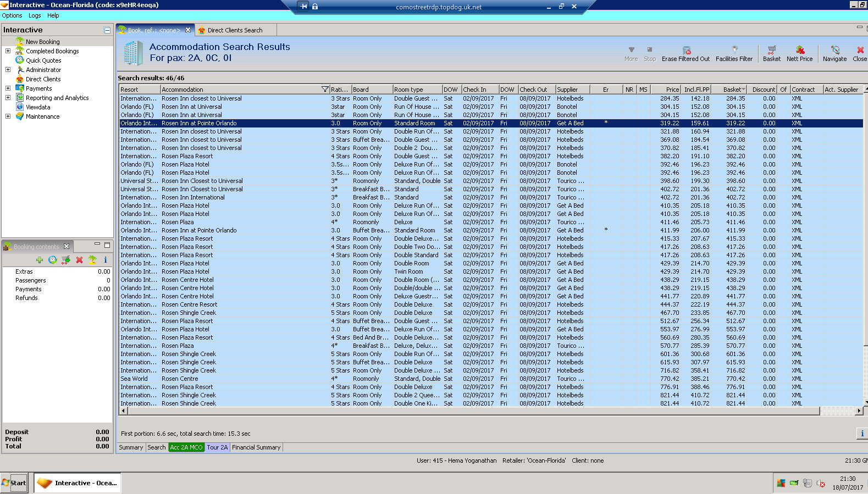
Task: Click the red X delete icon in Booking contents
Action: point(79,260)
